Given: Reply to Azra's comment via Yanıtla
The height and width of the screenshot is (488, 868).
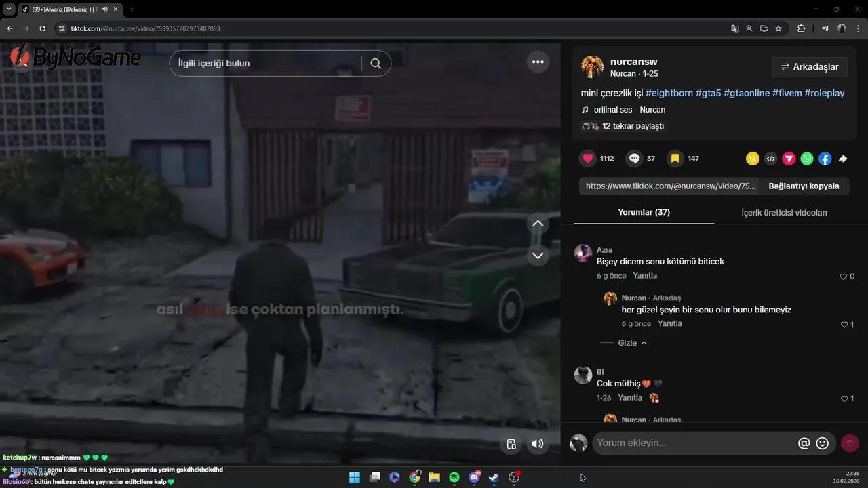Looking at the screenshot, I should point(645,276).
